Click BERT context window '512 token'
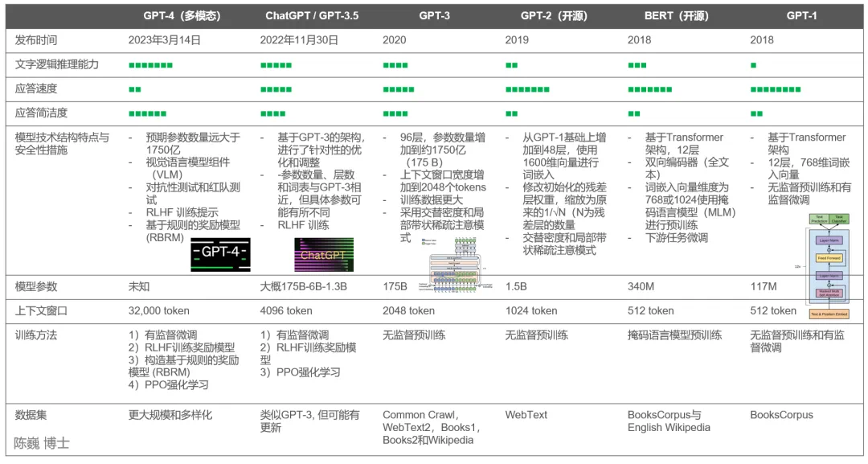This screenshot has height=464, width=868. pyautogui.click(x=650, y=311)
